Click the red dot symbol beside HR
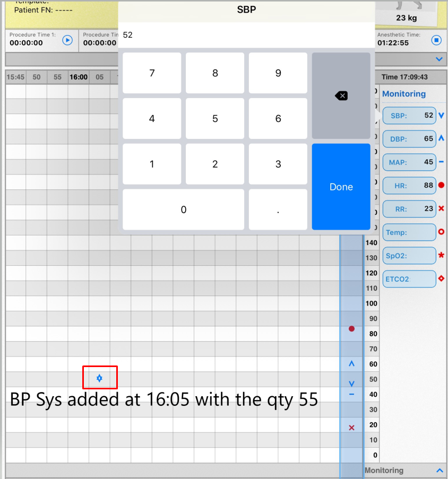This screenshot has width=448, height=479. pos(441,185)
